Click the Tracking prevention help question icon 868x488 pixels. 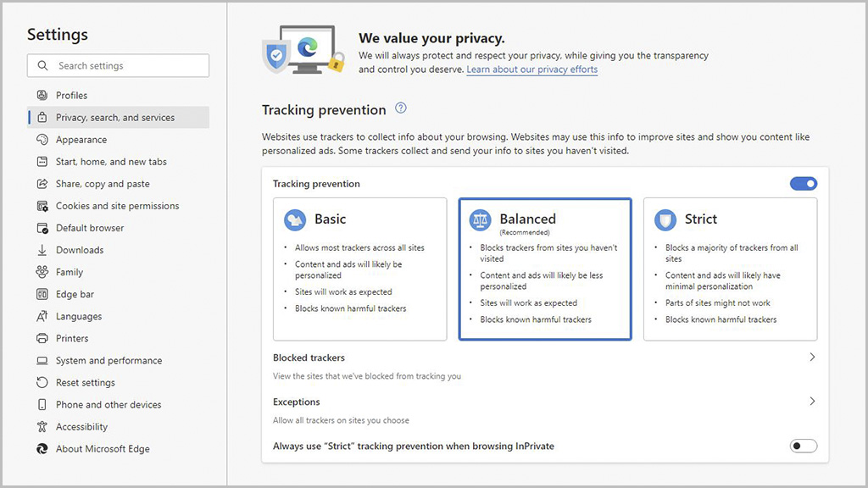pos(401,108)
